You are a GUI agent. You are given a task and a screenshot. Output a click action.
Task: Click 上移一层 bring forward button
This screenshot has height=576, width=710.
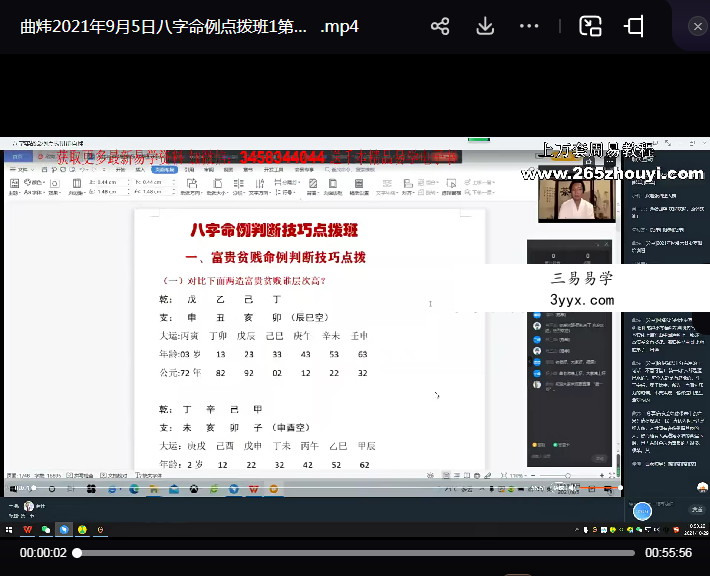tap(480, 182)
